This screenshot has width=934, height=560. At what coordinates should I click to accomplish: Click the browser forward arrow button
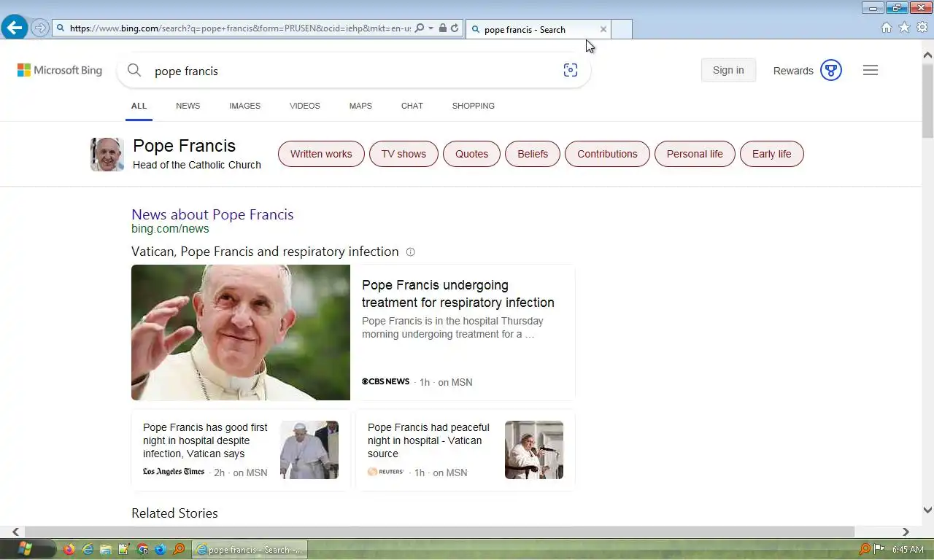coord(40,28)
